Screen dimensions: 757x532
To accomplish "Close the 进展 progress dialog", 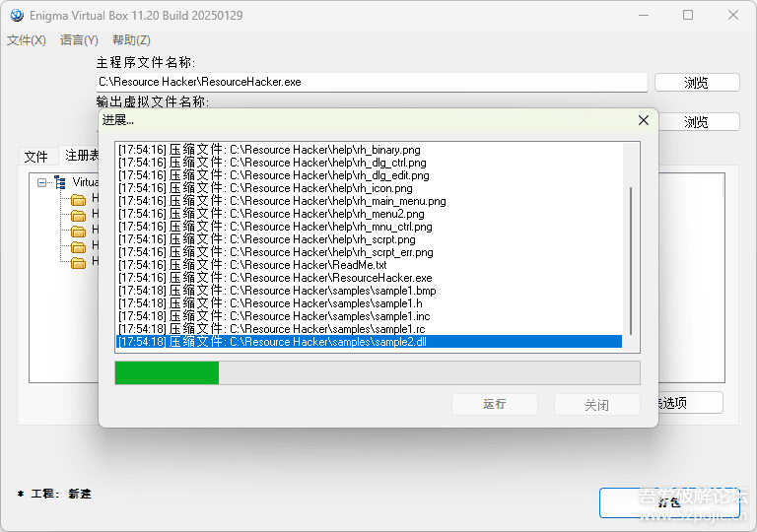I will click(x=644, y=120).
